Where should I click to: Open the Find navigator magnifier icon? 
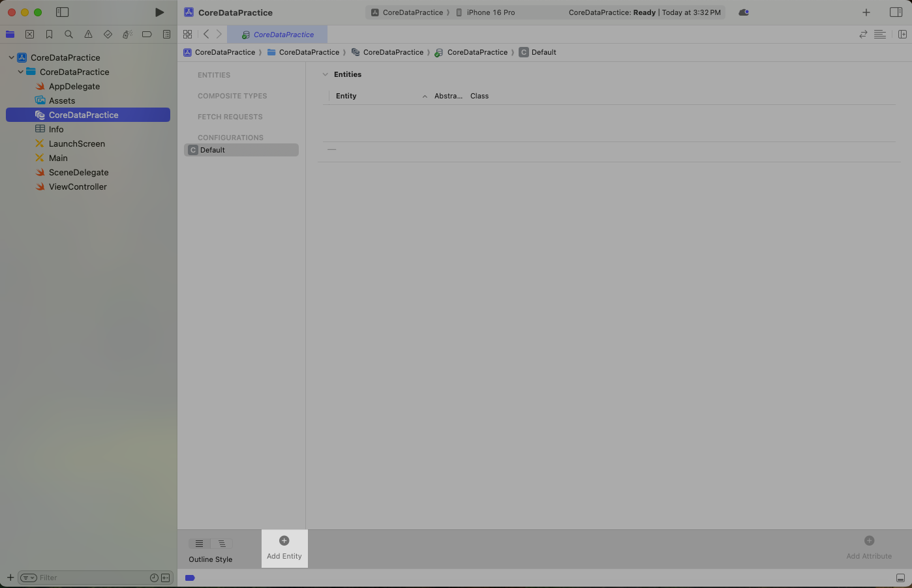(68, 35)
